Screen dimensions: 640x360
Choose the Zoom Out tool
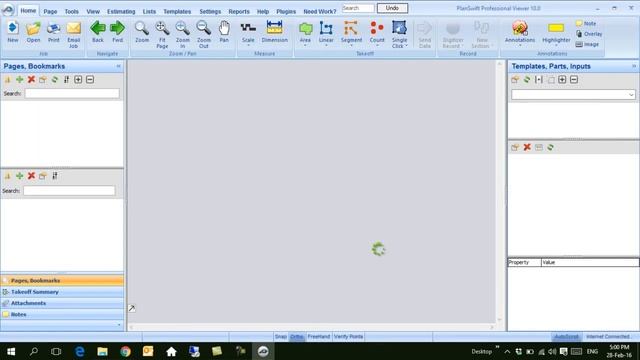pyautogui.click(x=203, y=34)
